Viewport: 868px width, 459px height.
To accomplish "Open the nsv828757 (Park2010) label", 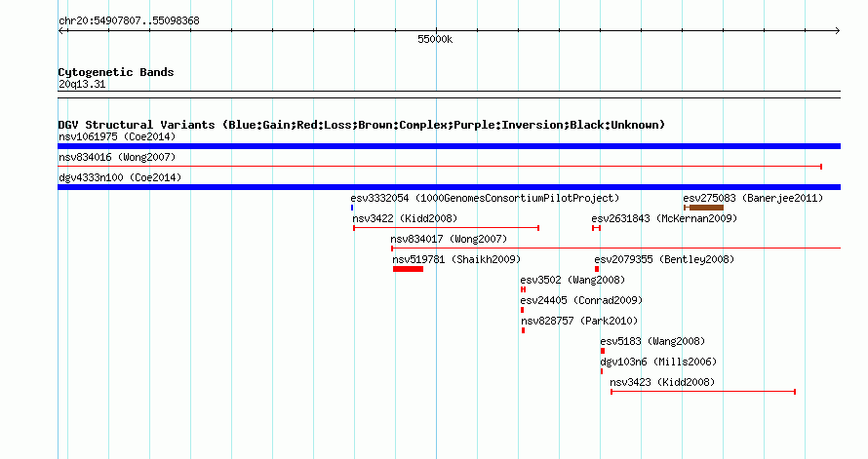I will click(x=579, y=321).
